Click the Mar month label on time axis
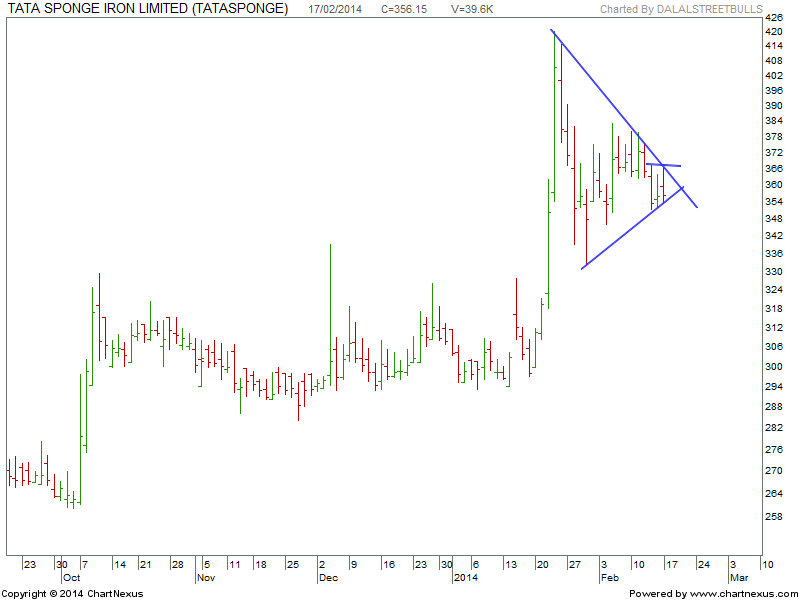The width and height of the screenshot is (800, 600). 739,578
